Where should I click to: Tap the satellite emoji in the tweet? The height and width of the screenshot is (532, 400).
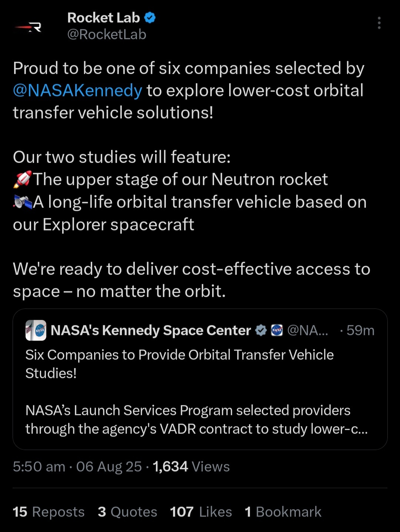[23, 202]
